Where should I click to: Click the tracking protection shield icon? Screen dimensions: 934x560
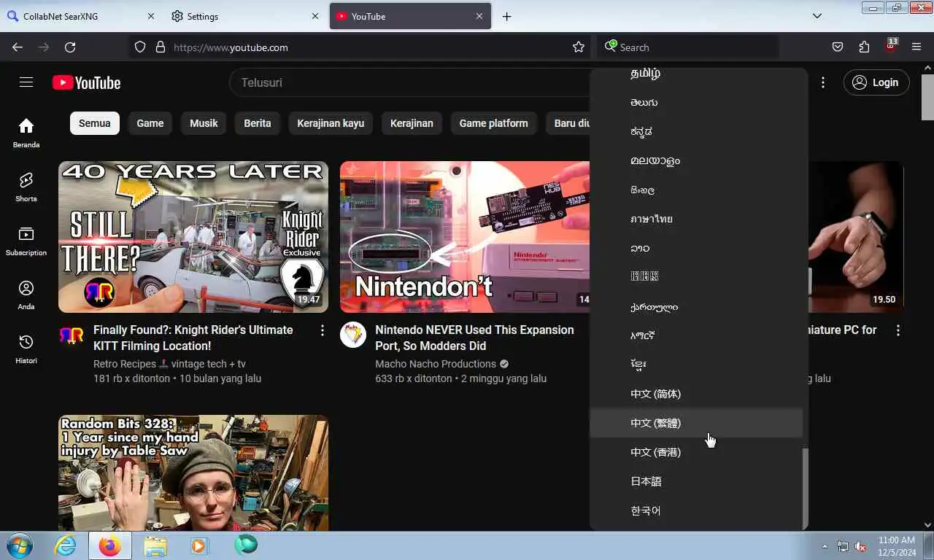click(x=140, y=47)
